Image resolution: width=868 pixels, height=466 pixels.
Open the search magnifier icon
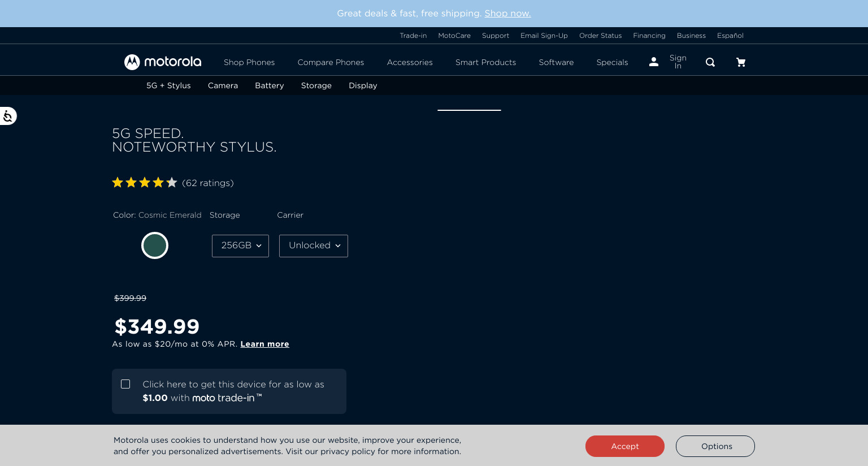[x=710, y=62]
